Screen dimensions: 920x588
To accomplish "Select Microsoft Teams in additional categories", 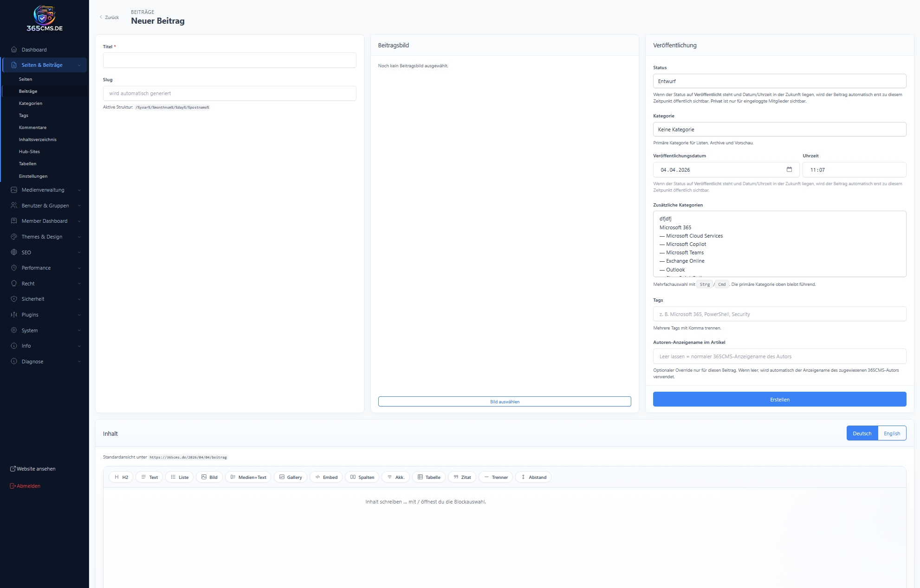I will click(x=685, y=252).
